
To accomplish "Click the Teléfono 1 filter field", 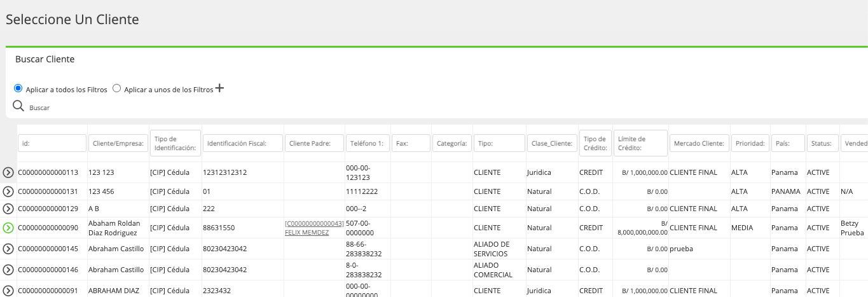I will click(x=368, y=143).
